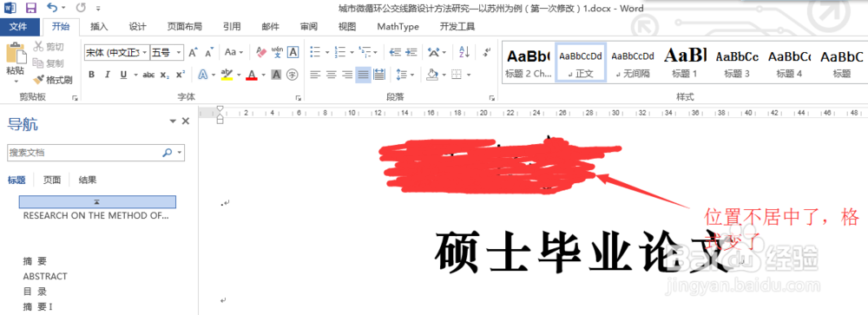Click the Paste (粘贴) clipboard icon
The height and width of the screenshot is (315, 868).
pos(15,53)
